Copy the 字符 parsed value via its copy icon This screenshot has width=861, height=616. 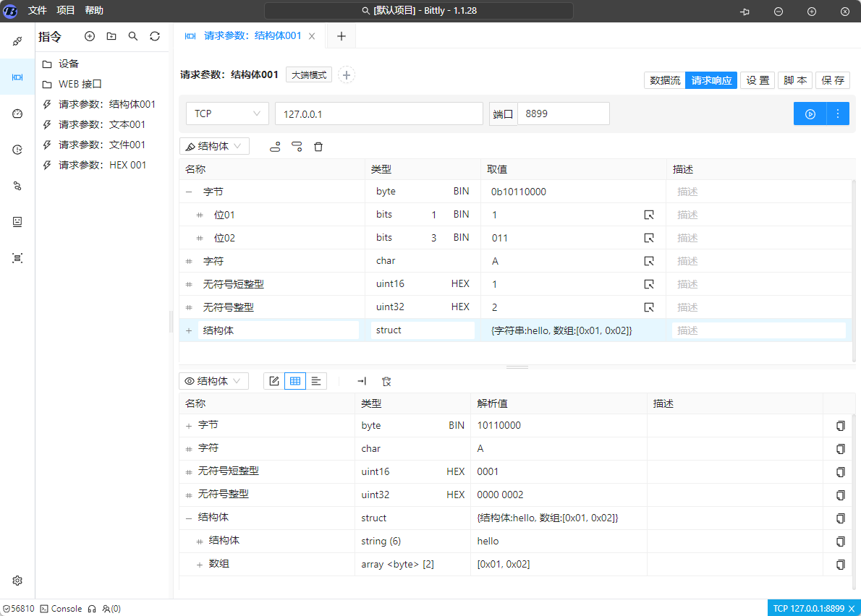click(840, 449)
